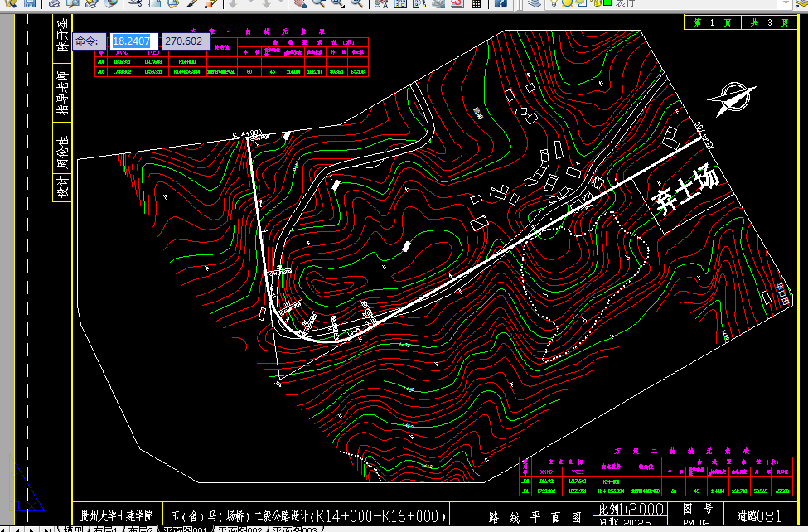Open the Layer Properties Manager stack icon
The height and width of the screenshot is (532, 808).
click(x=535, y=3)
